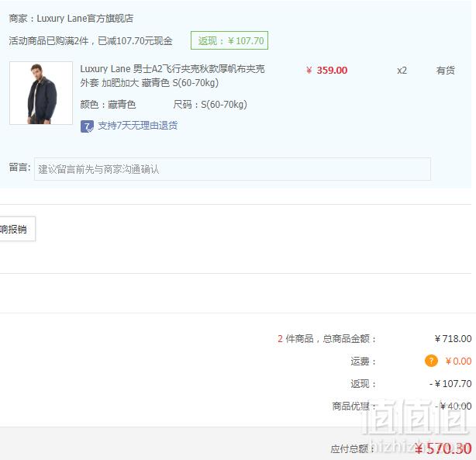Click the 应付总额 label
476x460 pixels.
353,449
